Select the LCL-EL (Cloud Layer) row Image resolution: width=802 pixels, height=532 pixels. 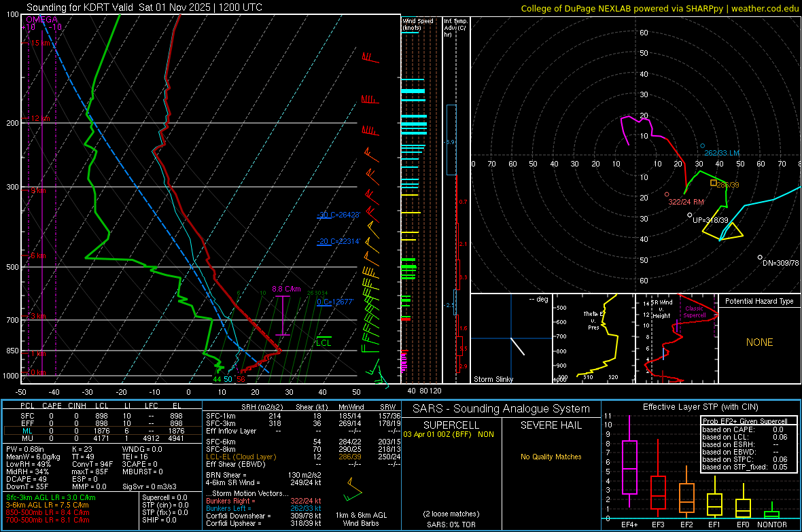tap(303, 457)
